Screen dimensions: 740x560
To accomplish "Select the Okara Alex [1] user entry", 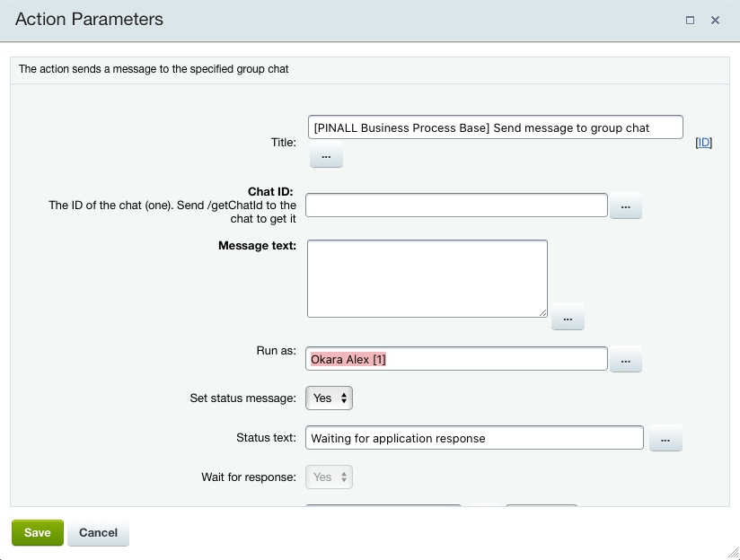I will tap(348, 359).
